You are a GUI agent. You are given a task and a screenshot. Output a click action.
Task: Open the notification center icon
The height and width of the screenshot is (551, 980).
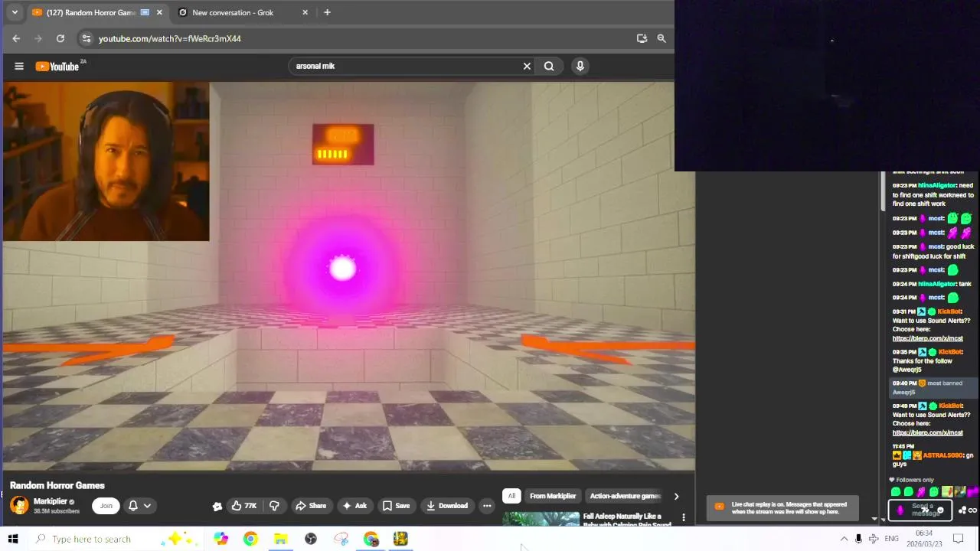click(958, 539)
